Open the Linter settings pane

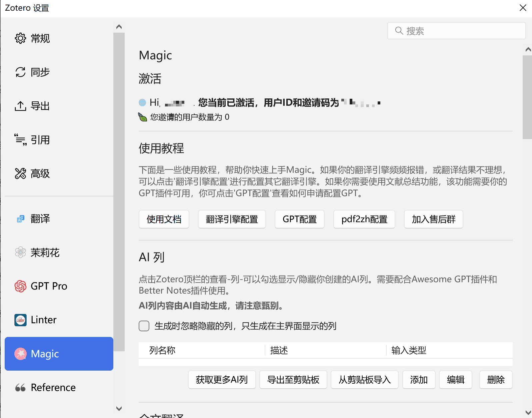click(x=59, y=320)
